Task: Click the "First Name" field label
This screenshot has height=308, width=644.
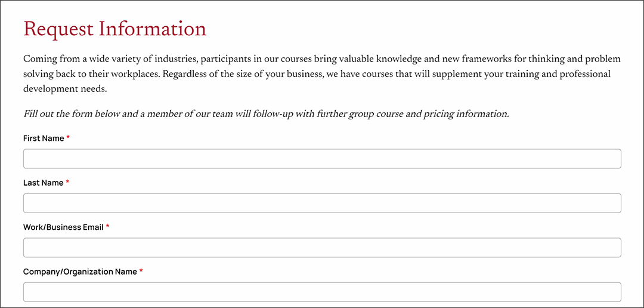Action: [44, 138]
